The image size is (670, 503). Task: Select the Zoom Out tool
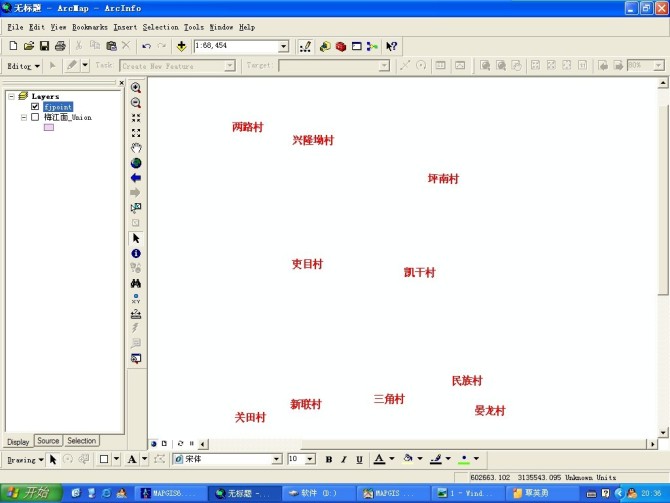click(136, 103)
